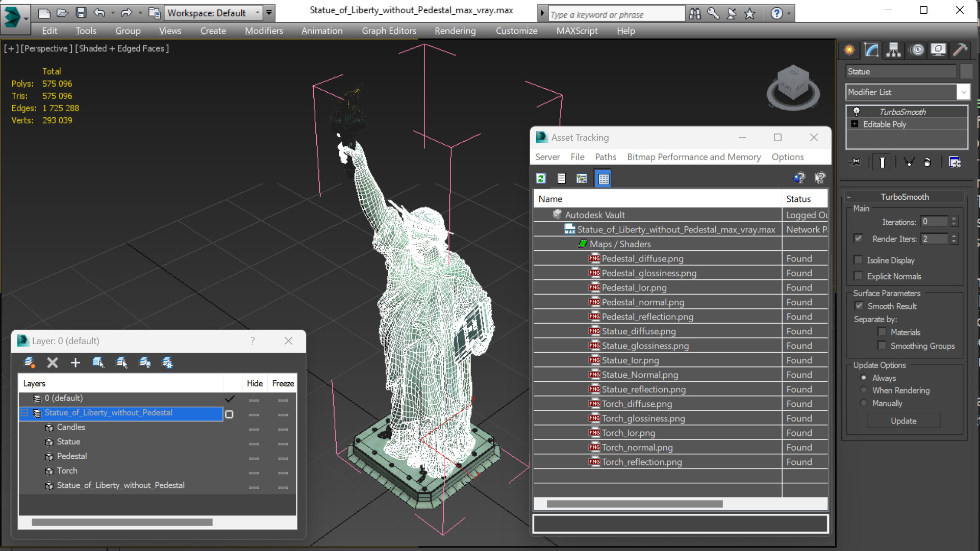
Task: Collapse the Statue_of_Liberty_without_Pedestal layer
Action: (x=24, y=413)
